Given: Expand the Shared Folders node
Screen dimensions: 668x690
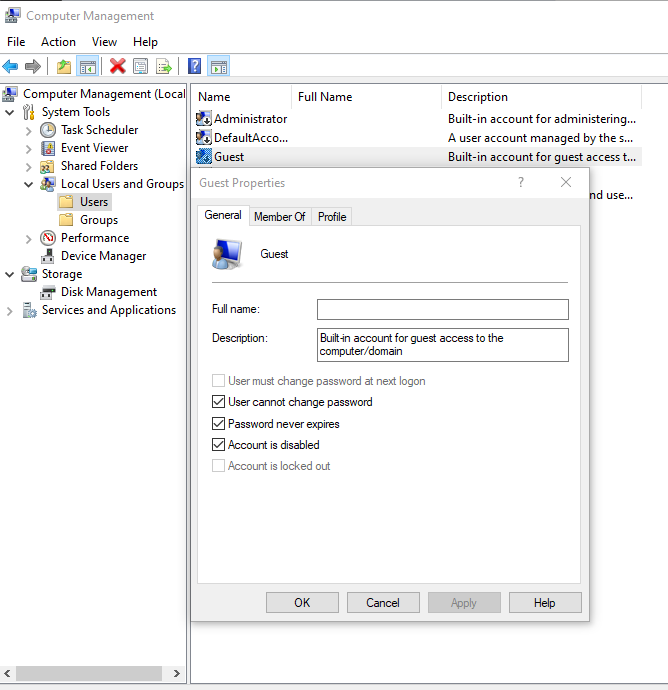Looking at the screenshot, I should coord(29,167).
